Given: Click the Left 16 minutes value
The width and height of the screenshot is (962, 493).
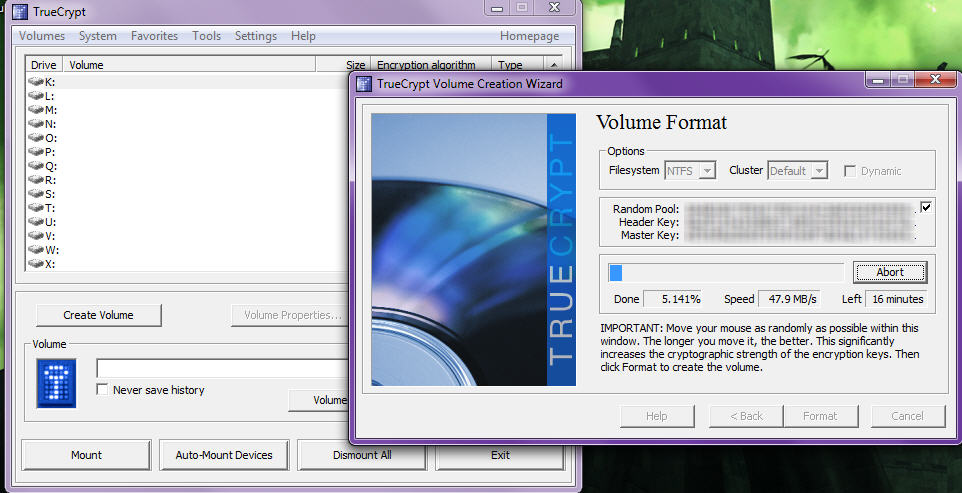Looking at the screenshot, I should click(896, 299).
